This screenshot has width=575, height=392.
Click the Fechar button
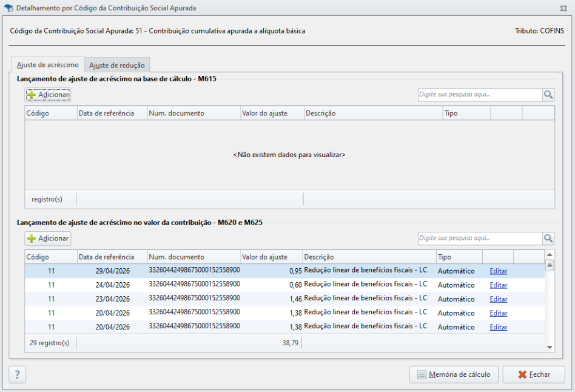click(x=534, y=374)
